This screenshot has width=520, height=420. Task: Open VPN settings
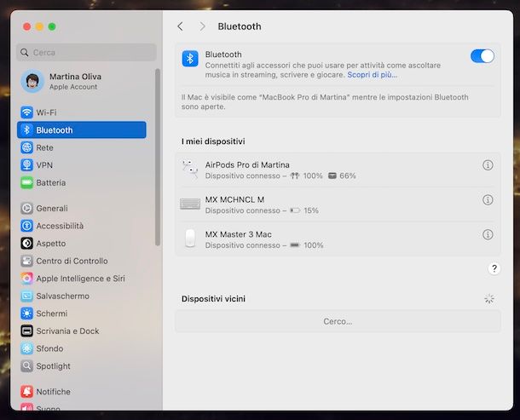pos(81,165)
